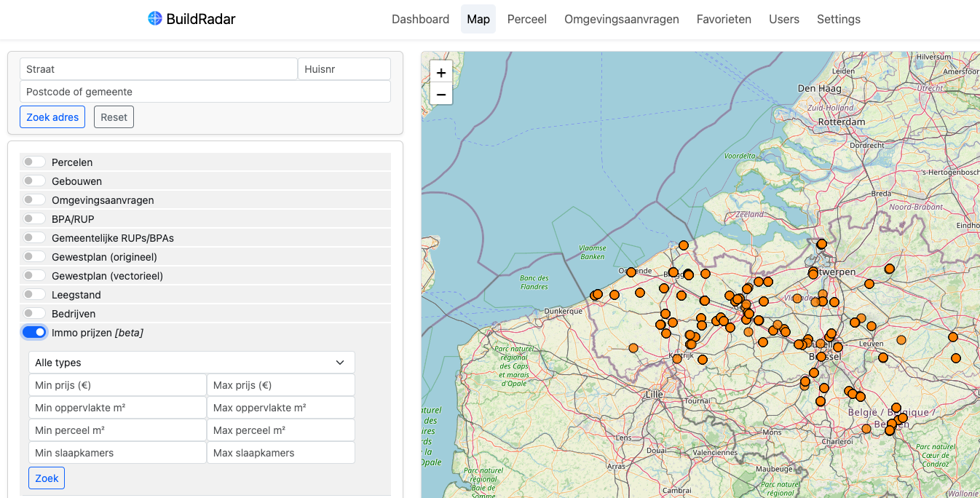Image resolution: width=980 pixels, height=498 pixels.
Task: Click the Min prijs (€) field
Action: pos(117,385)
